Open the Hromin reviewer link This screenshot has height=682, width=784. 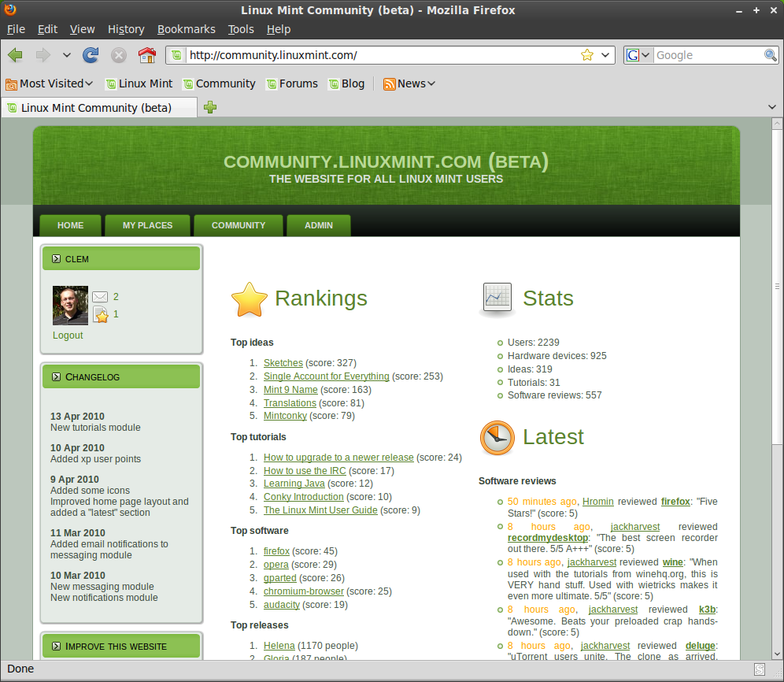598,502
